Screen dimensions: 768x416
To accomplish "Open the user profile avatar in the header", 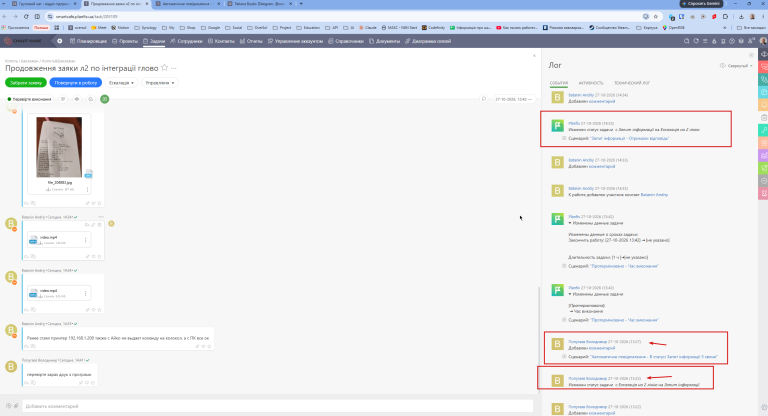I will point(763,41).
